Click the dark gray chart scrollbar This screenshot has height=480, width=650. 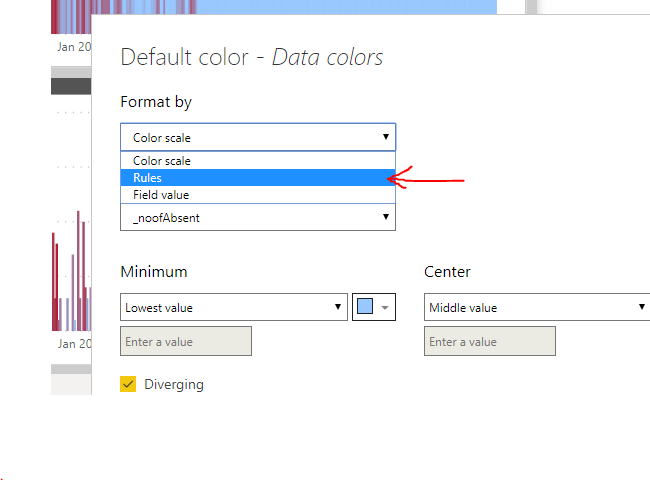point(71,86)
